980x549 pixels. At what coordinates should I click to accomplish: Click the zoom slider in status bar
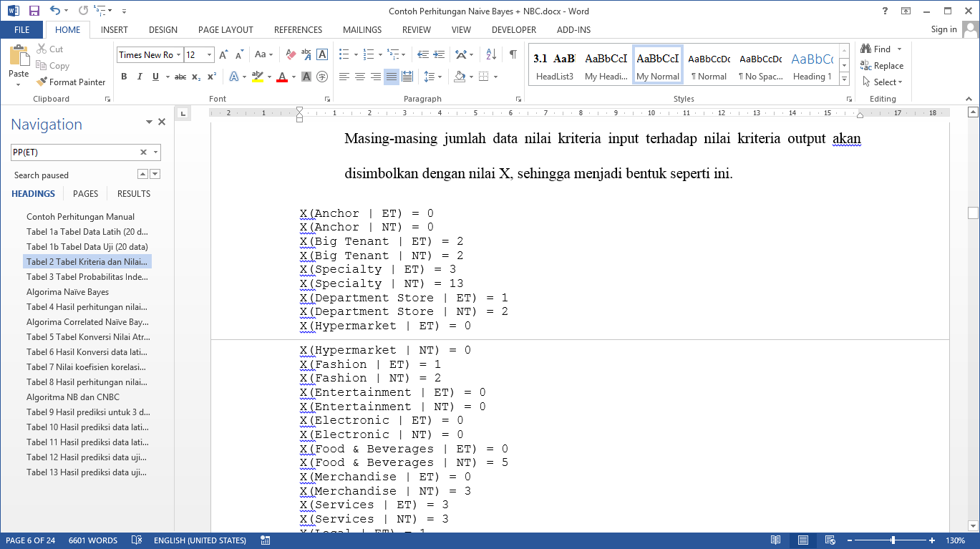[x=893, y=540]
